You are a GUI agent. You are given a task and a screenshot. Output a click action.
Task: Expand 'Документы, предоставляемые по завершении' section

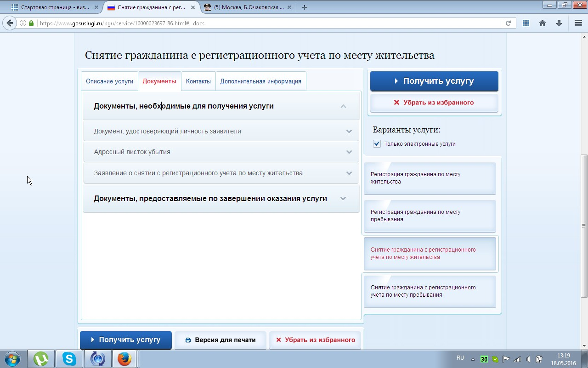point(343,199)
